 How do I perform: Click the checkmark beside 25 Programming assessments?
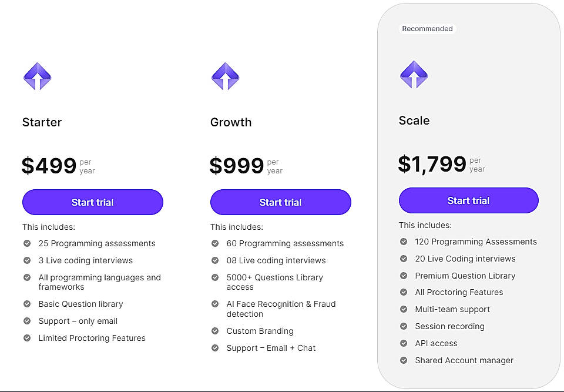26,243
